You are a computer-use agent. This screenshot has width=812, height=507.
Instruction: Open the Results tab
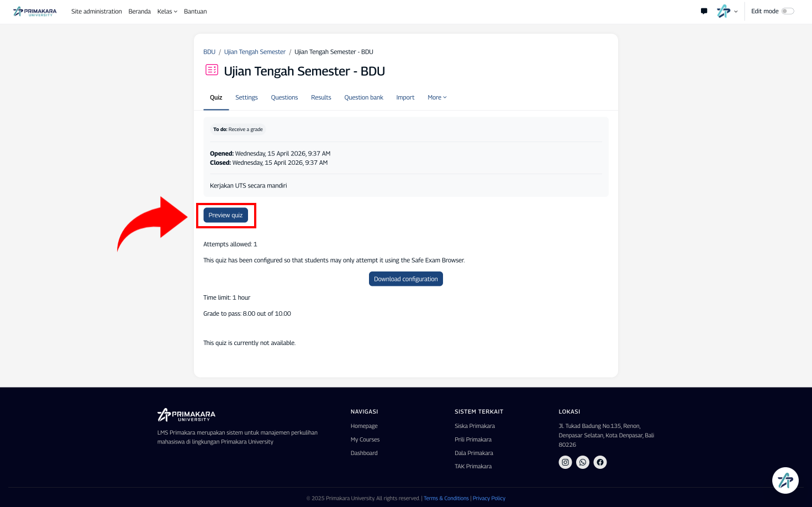tap(321, 97)
